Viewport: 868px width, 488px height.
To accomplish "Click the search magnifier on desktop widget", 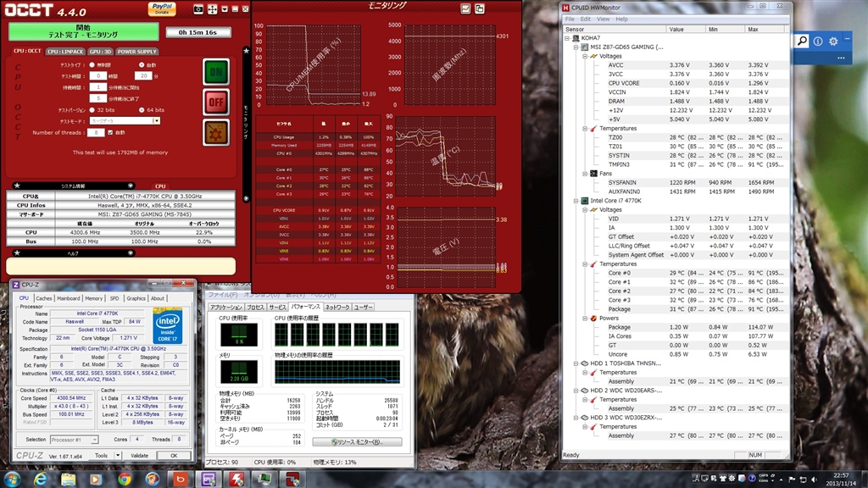I will pos(802,41).
